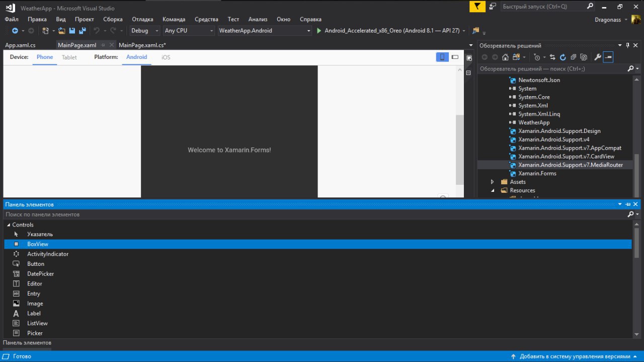
Task: Click the undo arrow icon
Action: click(x=97, y=31)
